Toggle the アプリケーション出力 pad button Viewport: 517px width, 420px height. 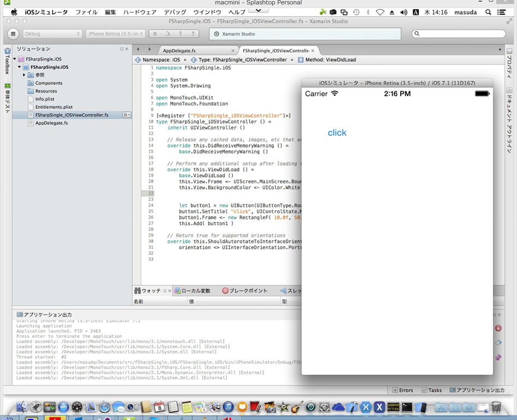(x=477, y=390)
